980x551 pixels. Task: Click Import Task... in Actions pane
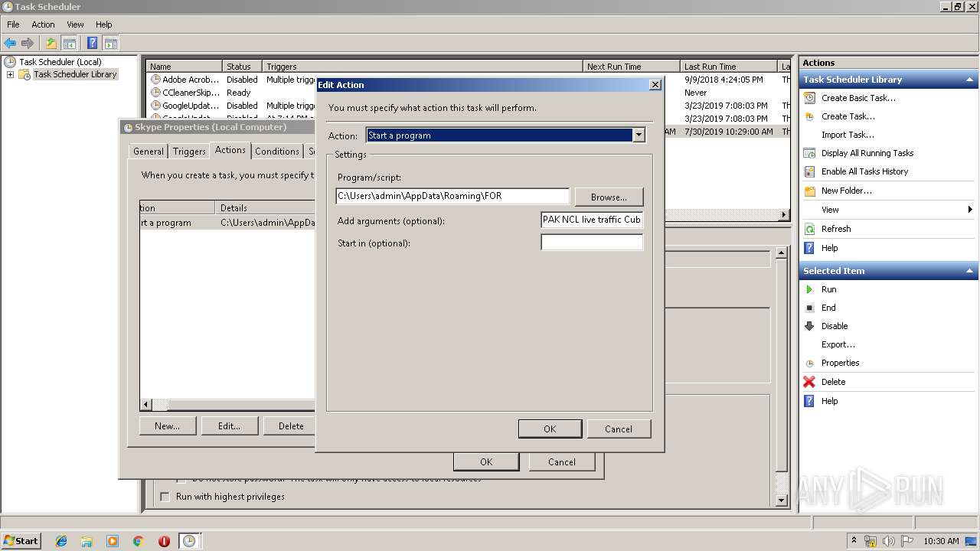pos(847,135)
